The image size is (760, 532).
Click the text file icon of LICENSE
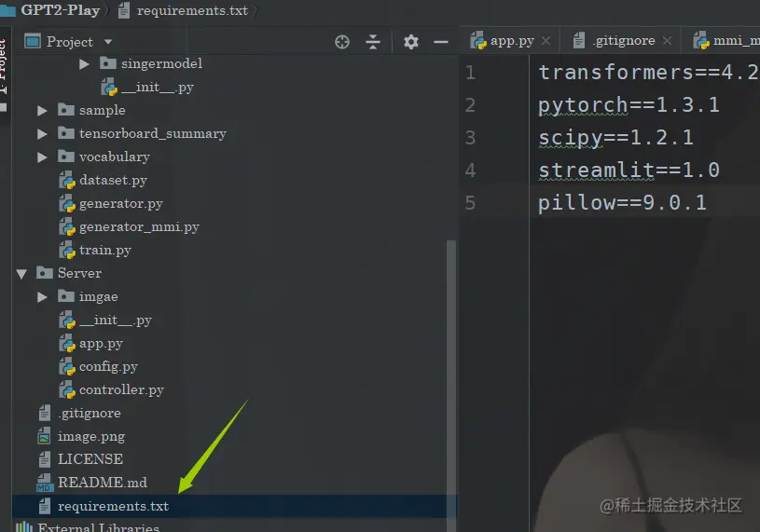(45, 459)
